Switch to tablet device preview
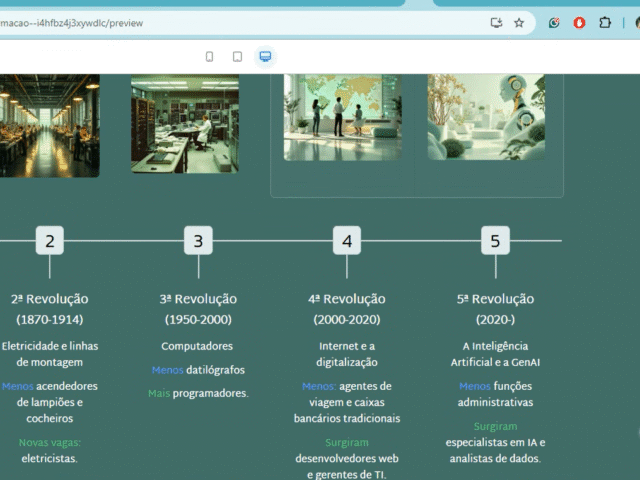640x480 pixels. click(237, 57)
